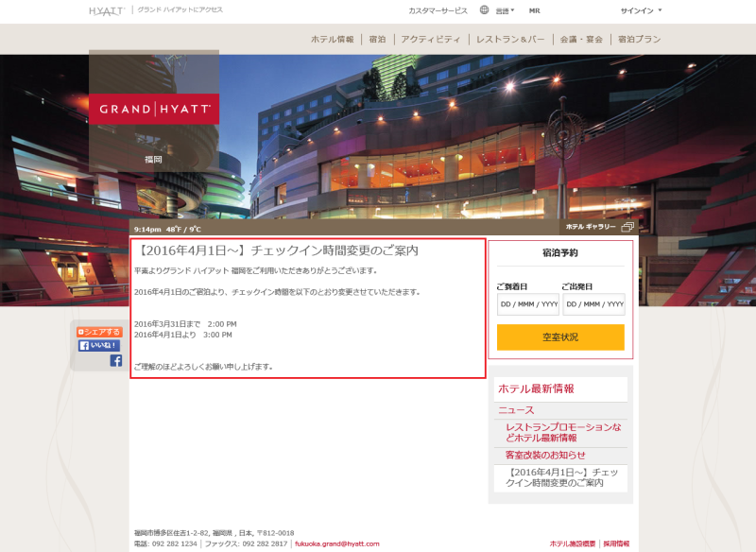The width and height of the screenshot is (756, 552).
Task: Click the yellow 空室状況 availability button
Action: coord(560,337)
